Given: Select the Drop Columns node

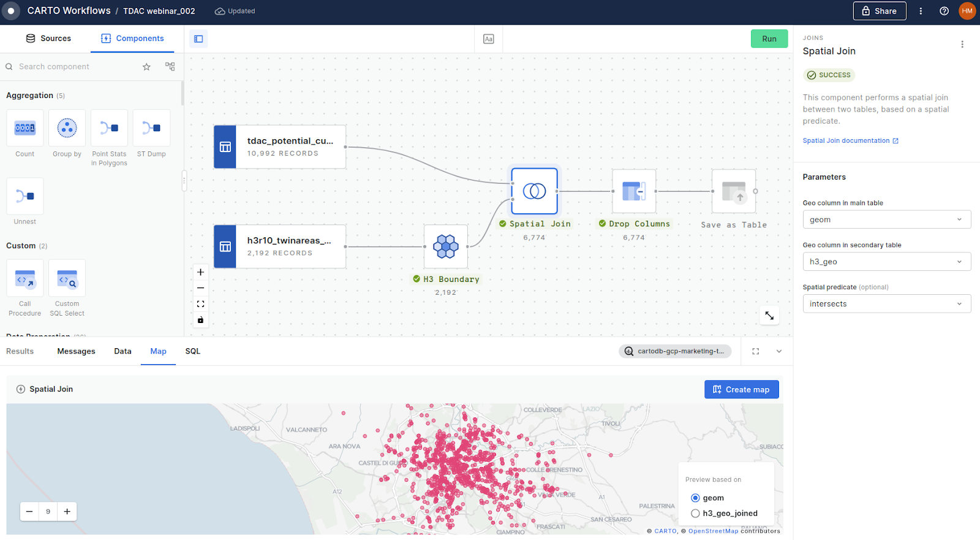Looking at the screenshot, I should [x=634, y=191].
